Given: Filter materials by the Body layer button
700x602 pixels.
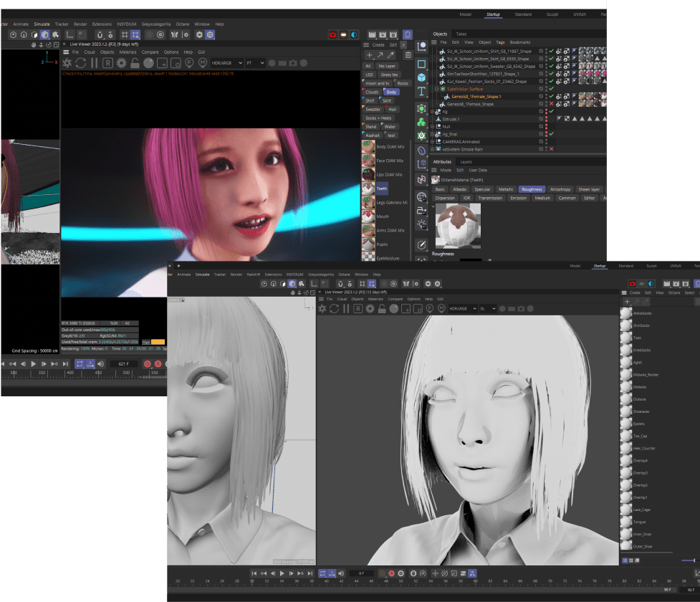Looking at the screenshot, I should coord(391,92).
